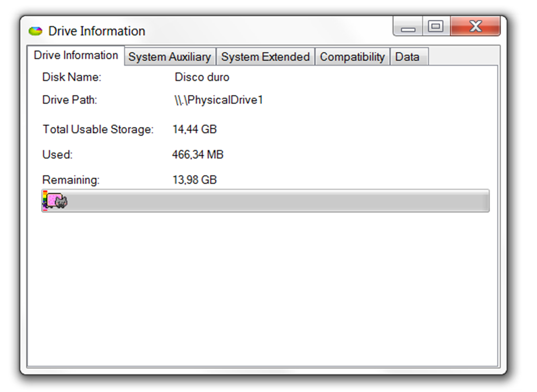Click the "Remaining:" label
Screen dimensions: 537x392
[71, 180]
